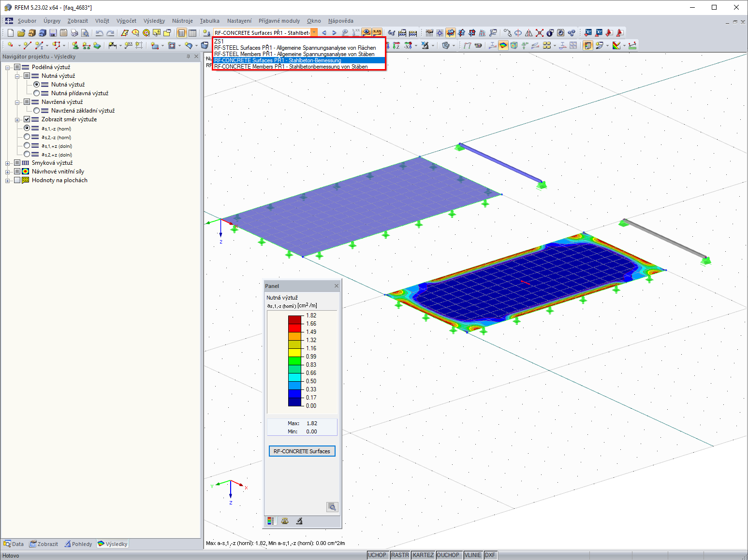
Task: Pin the Navigátor projektu panel
Action: [188, 57]
